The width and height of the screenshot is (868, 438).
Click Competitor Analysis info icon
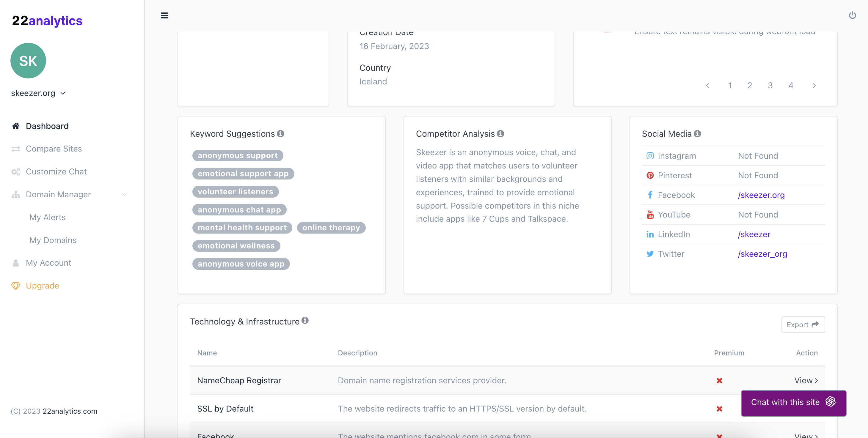[500, 134]
